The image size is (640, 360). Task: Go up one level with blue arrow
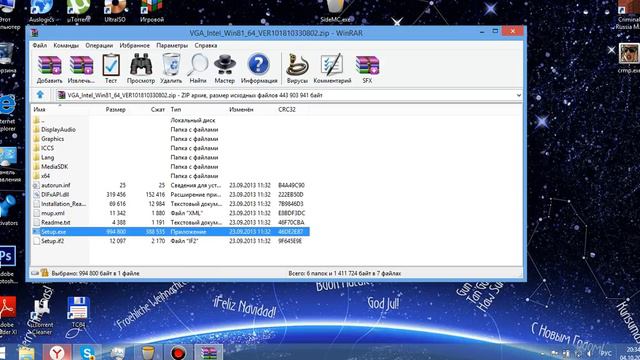pyautogui.click(x=40, y=95)
